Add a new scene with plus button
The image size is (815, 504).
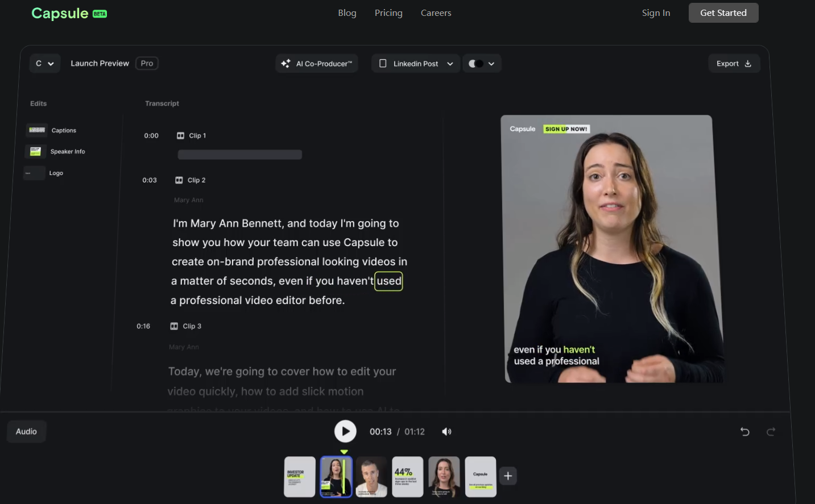pyautogui.click(x=508, y=476)
